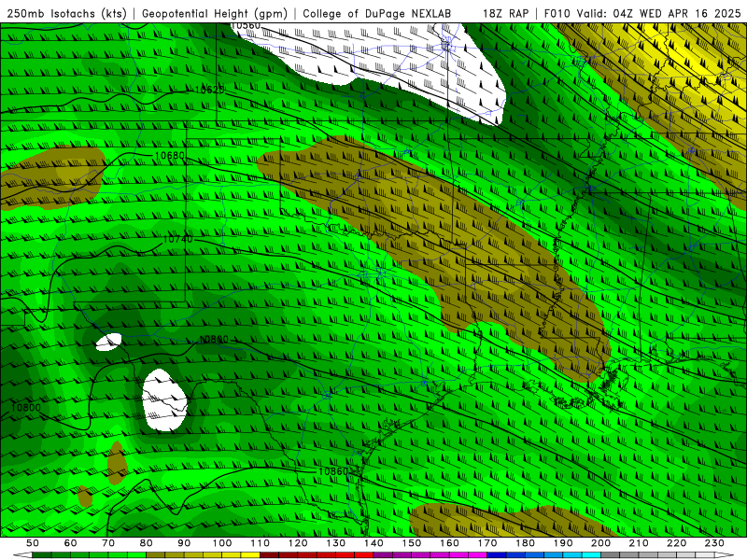This screenshot has height=560, width=747.
Task: Click the 50 value on the color scale
Action: coord(33,543)
